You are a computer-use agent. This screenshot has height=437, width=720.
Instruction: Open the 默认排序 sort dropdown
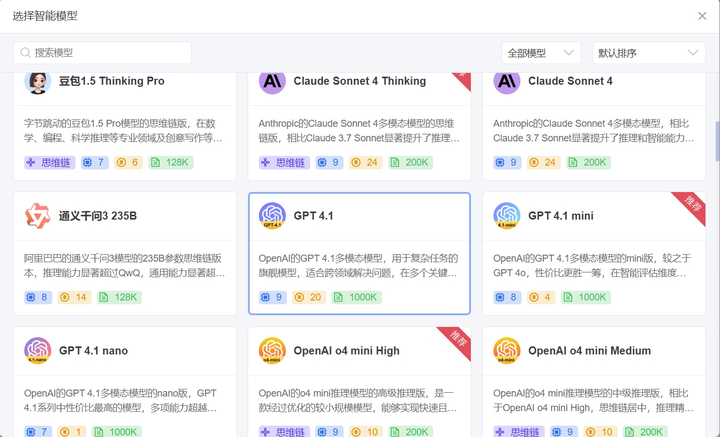(649, 53)
